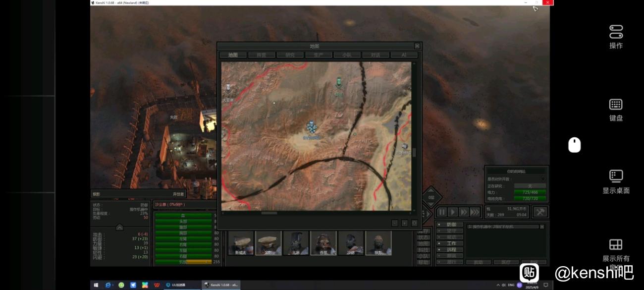This screenshot has width=644, height=290.
Task: Toggle the 工作 jobs option
Action: click(x=449, y=243)
